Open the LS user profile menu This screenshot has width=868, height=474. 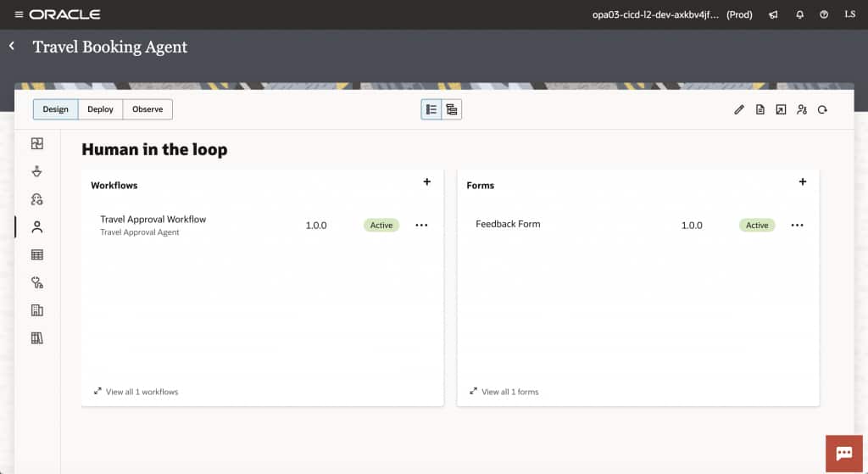849,14
